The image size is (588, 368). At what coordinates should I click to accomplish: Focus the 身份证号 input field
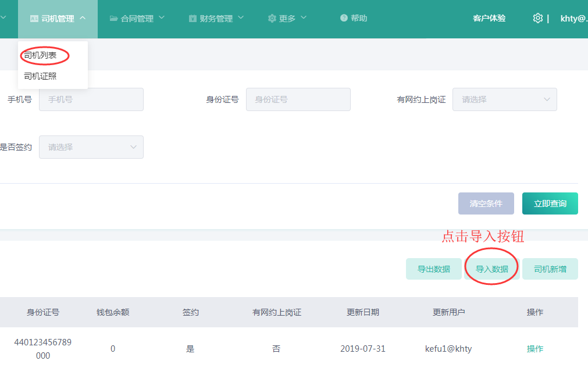(x=298, y=99)
